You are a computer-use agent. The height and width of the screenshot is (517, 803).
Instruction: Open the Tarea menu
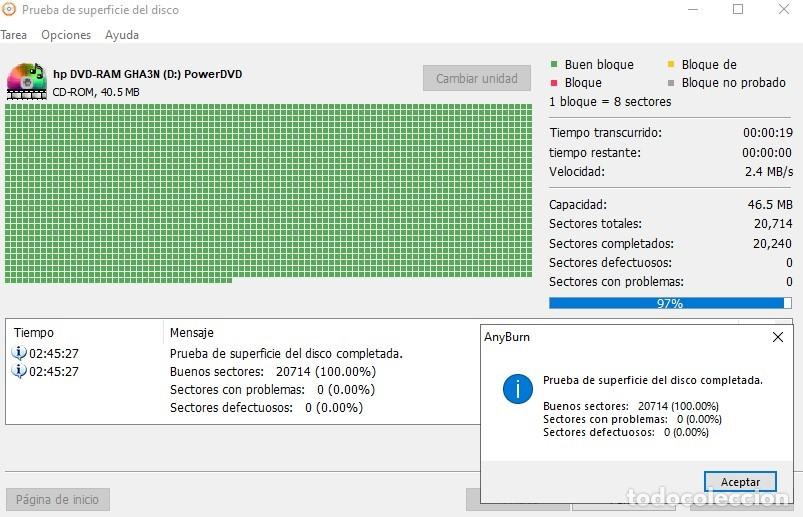[x=13, y=35]
